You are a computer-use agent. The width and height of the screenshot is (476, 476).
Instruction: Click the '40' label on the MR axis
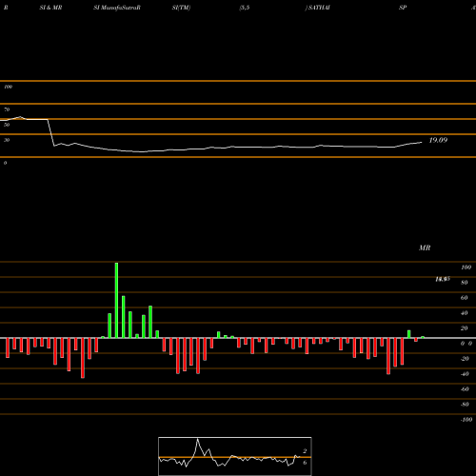click(x=465, y=313)
